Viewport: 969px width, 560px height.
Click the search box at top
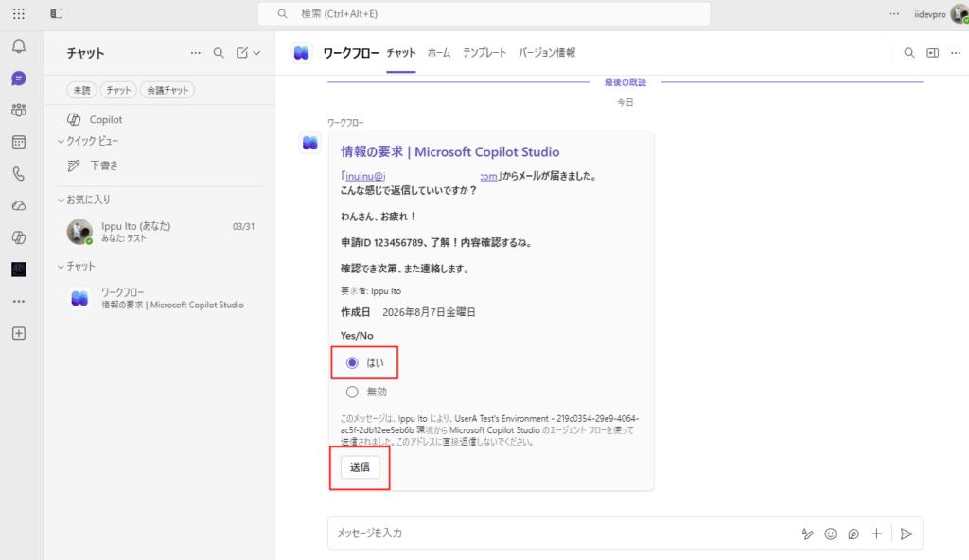click(484, 13)
